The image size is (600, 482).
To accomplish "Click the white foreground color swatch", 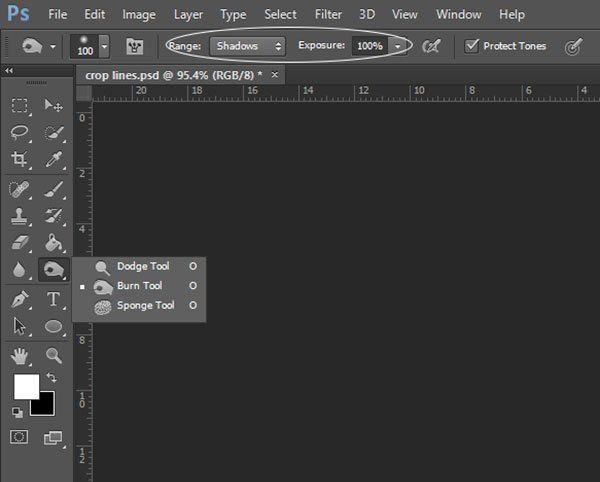I will pos(26,386).
